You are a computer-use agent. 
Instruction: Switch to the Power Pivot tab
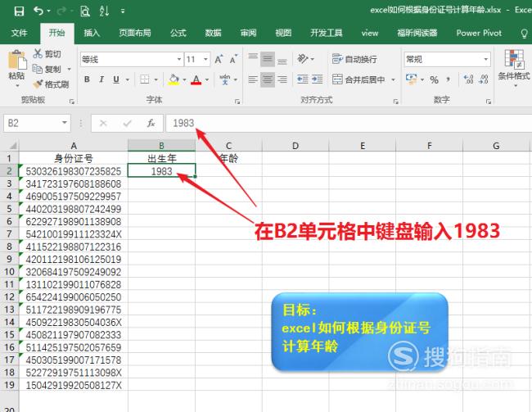tap(479, 33)
